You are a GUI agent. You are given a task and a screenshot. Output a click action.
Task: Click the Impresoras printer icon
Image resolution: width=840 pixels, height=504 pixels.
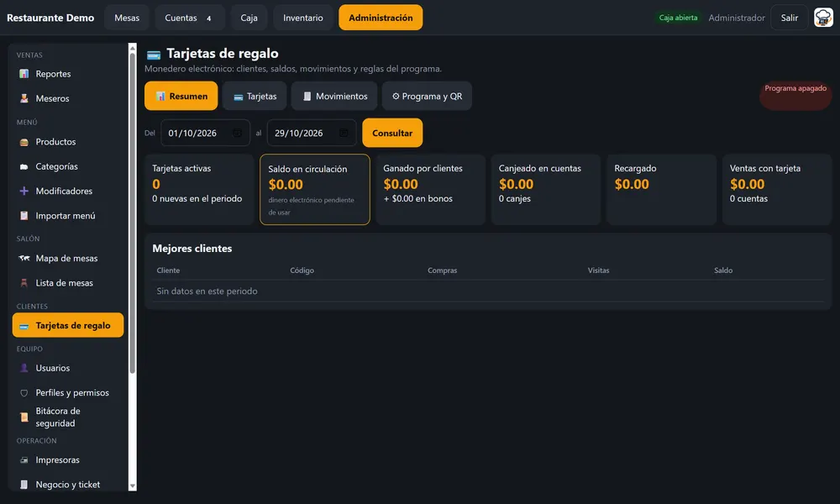tap(24, 460)
